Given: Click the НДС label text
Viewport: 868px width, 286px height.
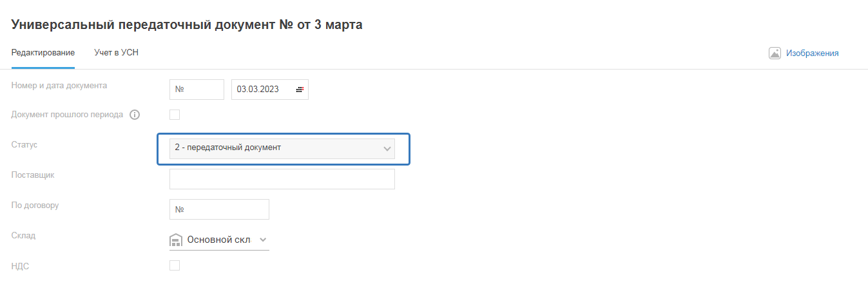Looking at the screenshot, I should (x=21, y=265).
